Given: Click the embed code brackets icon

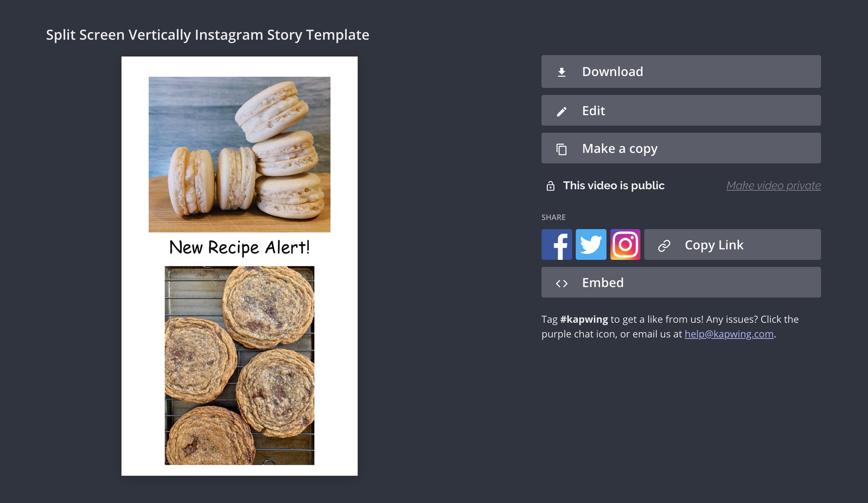Looking at the screenshot, I should 562,283.
